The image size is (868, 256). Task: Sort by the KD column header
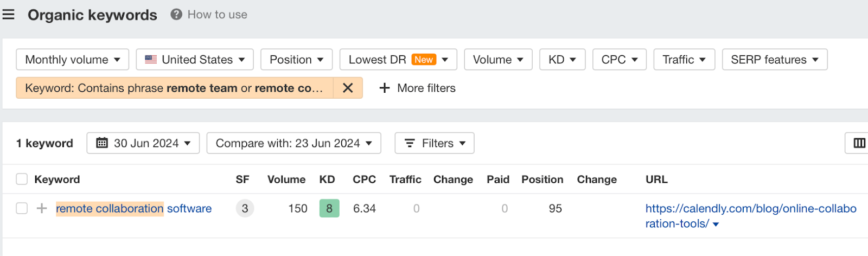coord(327,180)
